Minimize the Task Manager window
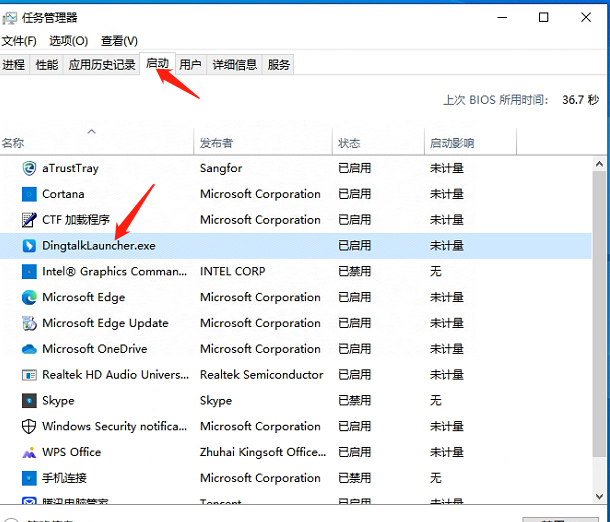 pyautogui.click(x=502, y=18)
